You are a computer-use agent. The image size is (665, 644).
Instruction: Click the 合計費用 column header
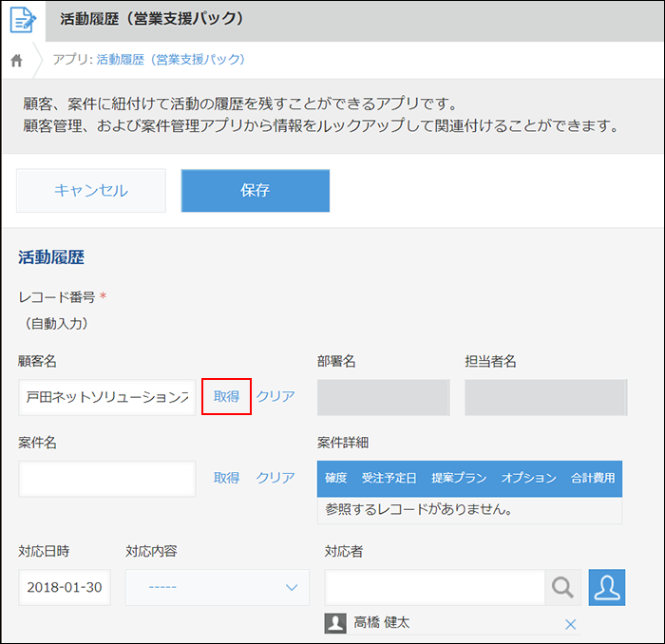click(593, 478)
